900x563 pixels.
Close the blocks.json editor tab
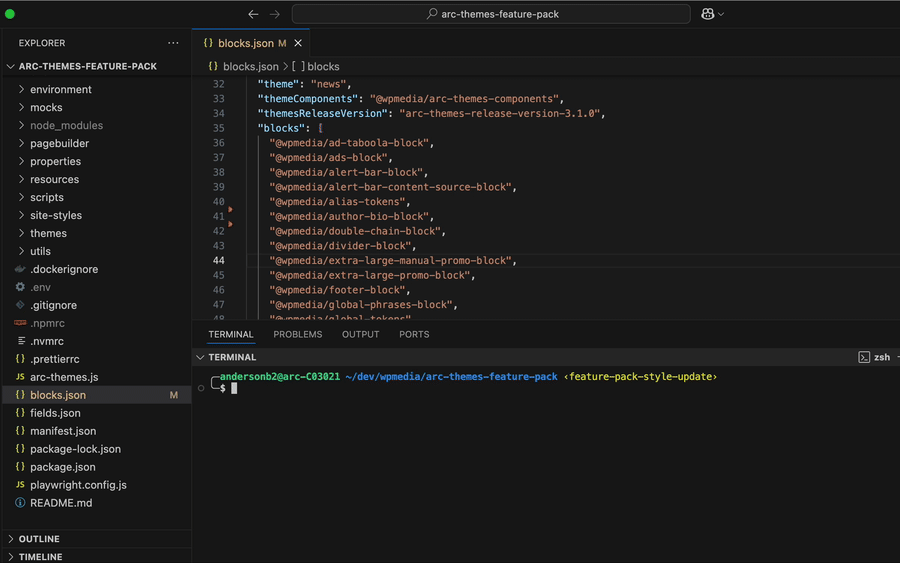tap(298, 43)
